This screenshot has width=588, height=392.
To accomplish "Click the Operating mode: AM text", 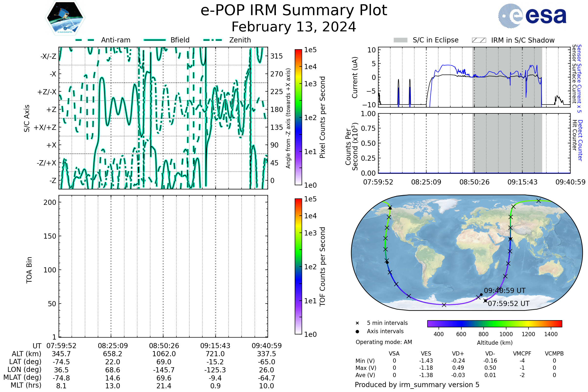I will [x=384, y=342].
